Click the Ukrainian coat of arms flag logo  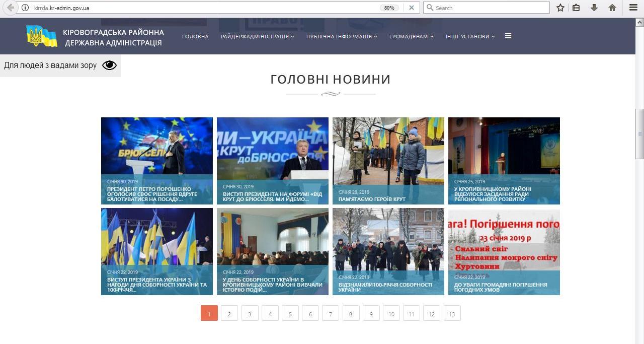tap(42, 36)
